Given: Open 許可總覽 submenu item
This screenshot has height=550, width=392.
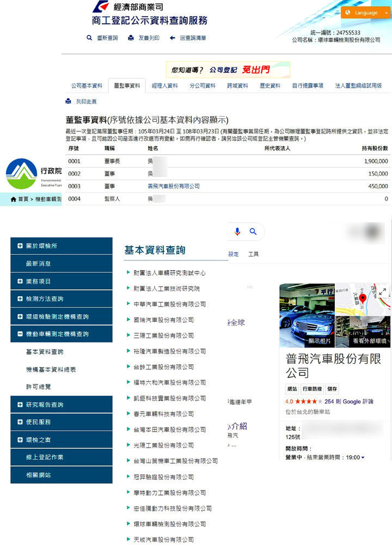Looking at the screenshot, I should click(x=38, y=387).
